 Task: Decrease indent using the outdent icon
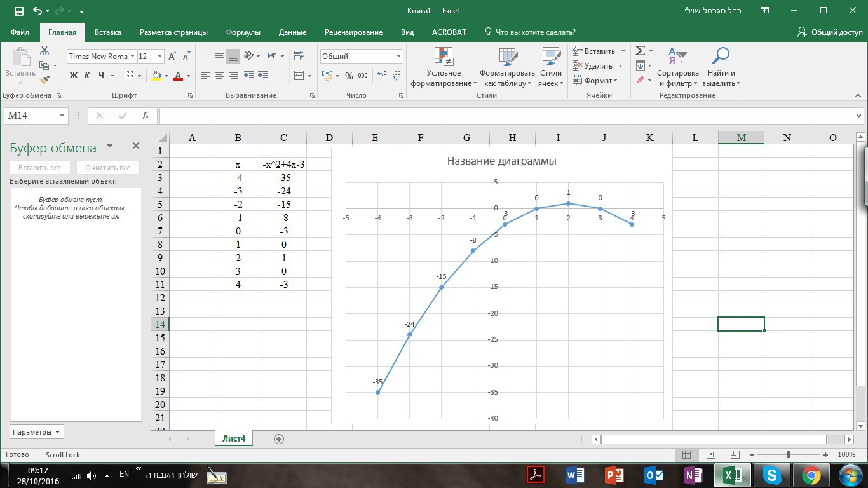point(249,76)
